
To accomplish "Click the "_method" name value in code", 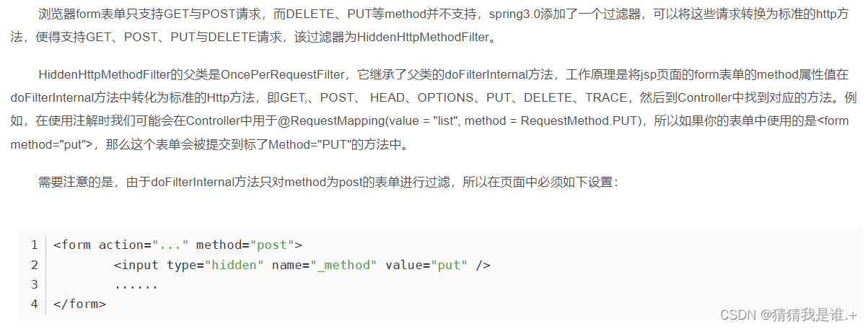I will coord(344,265).
